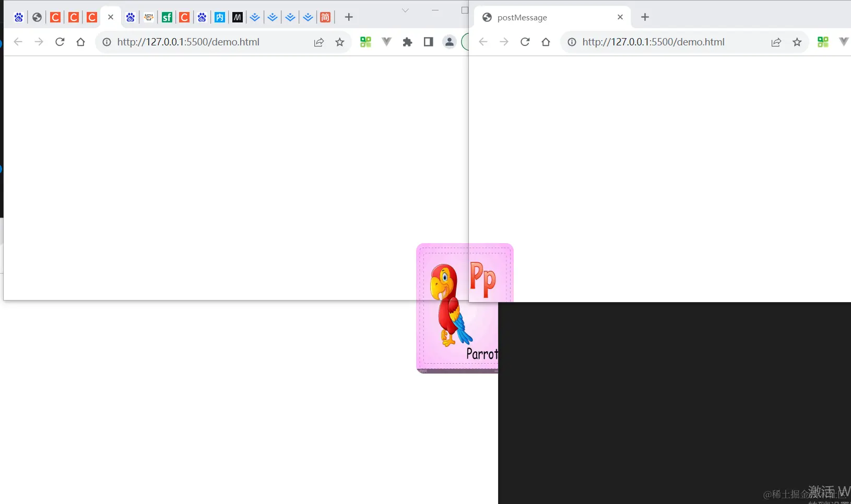Switch to the postMessage tab
The width and height of the screenshot is (851, 504).
click(522, 17)
